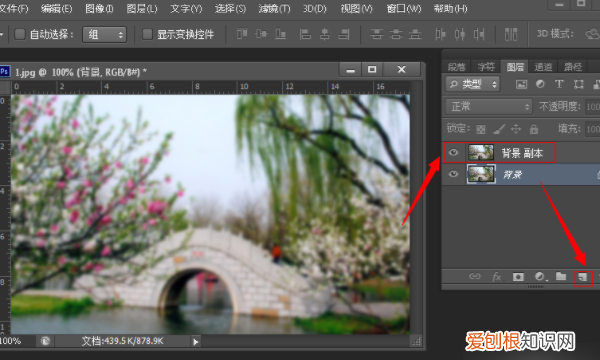Open the 文件(F) menu

13,8
